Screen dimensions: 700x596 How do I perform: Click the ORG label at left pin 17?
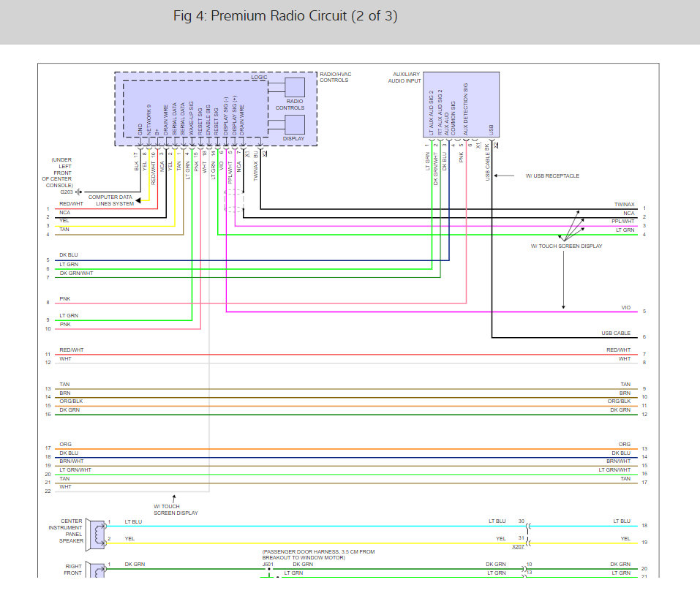tap(65, 444)
